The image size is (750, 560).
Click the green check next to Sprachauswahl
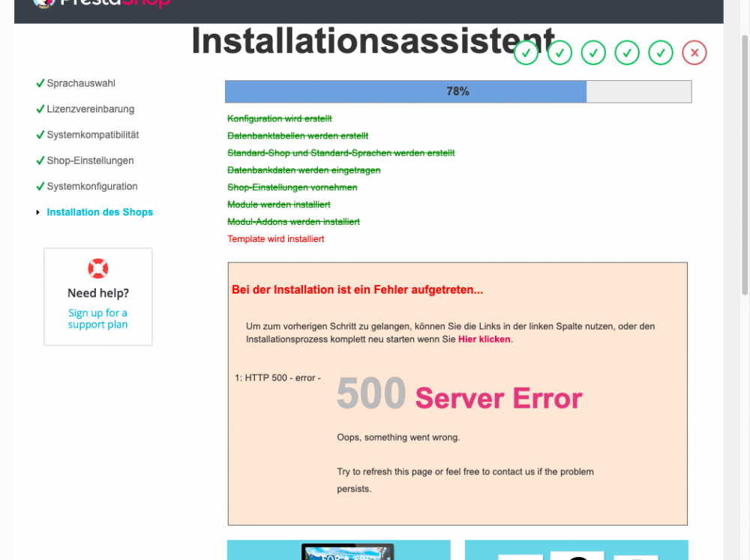[x=40, y=83]
